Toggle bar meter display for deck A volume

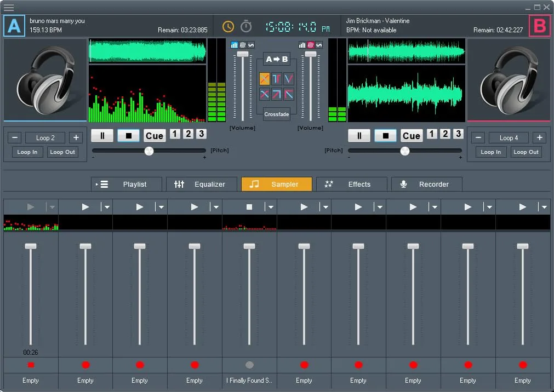[234, 44]
